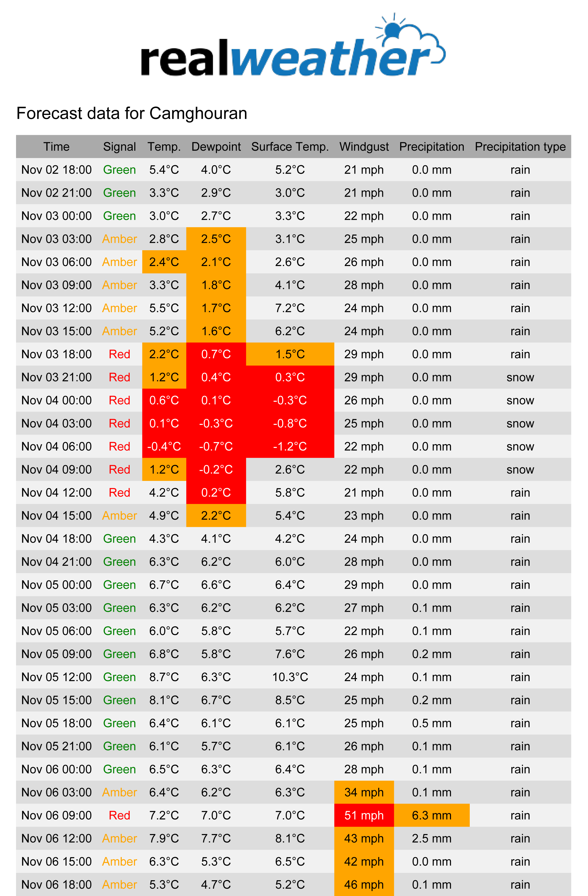Viewport: 588px width, 896px height.
Task: Click the Red signal for Nov 03 18:00
Action: (120, 354)
